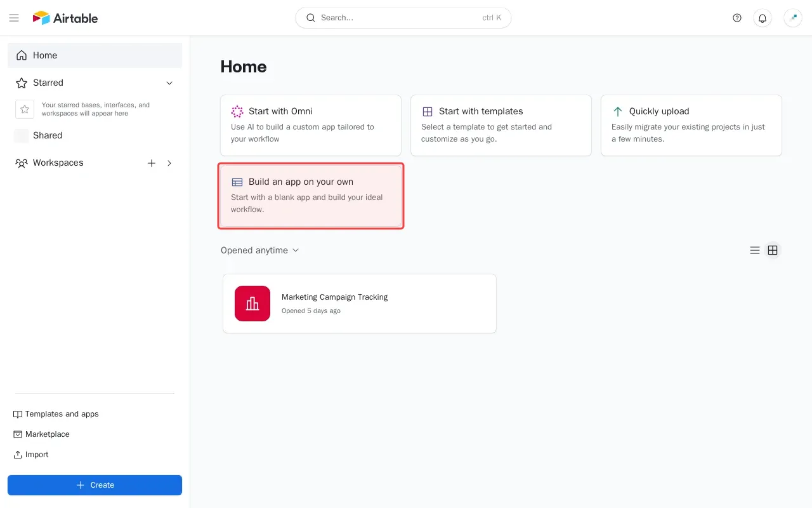
Task: Click the blue Create button
Action: pos(95,485)
